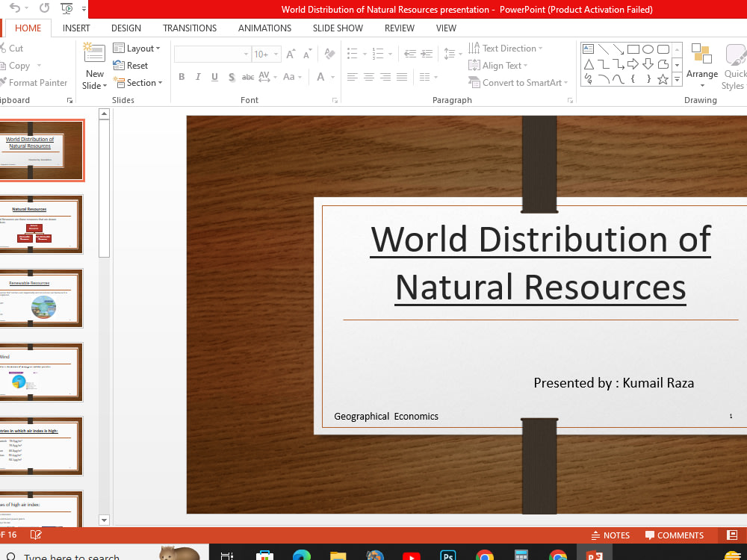This screenshot has width=747, height=560.
Task: Apply bulleted list
Action: click(353, 53)
